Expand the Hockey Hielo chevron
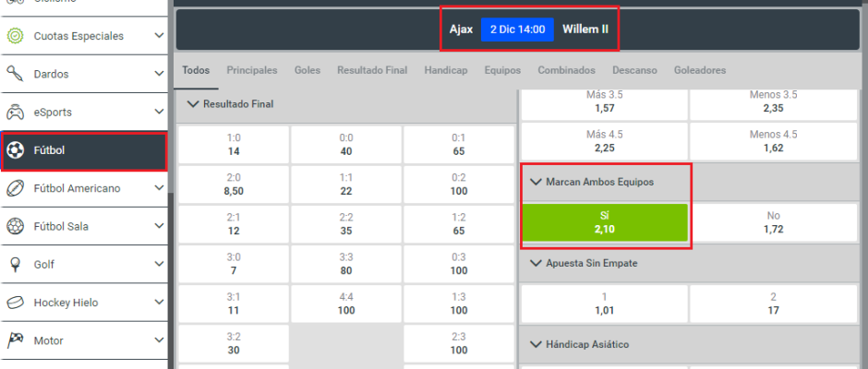 pyautogui.click(x=159, y=303)
